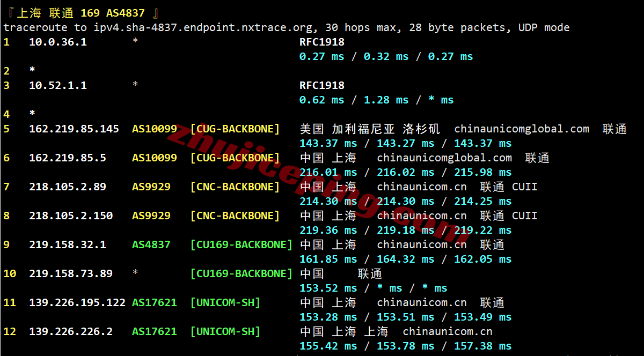Click chinaunicom.cn on the 139.226.195.122 row

coord(422,302)
